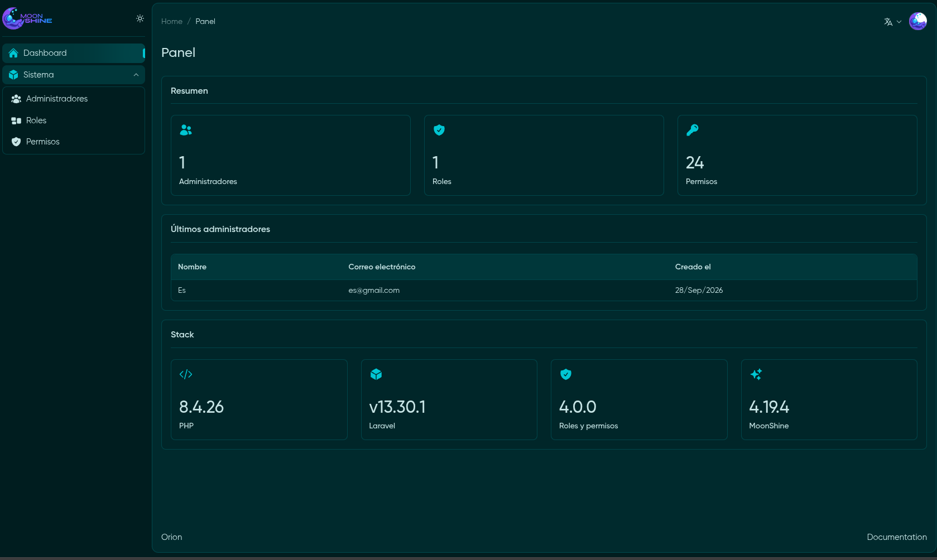Screen dimensions: 937x560
Task: Click the 28/Sep/2026 date cell
Action: point(699,290)
